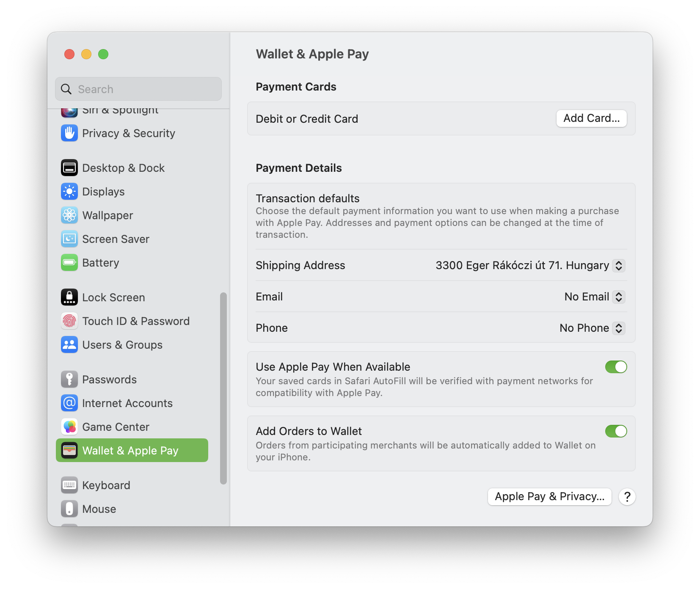Click the Battery icon in sidebar

coord(69,263)
